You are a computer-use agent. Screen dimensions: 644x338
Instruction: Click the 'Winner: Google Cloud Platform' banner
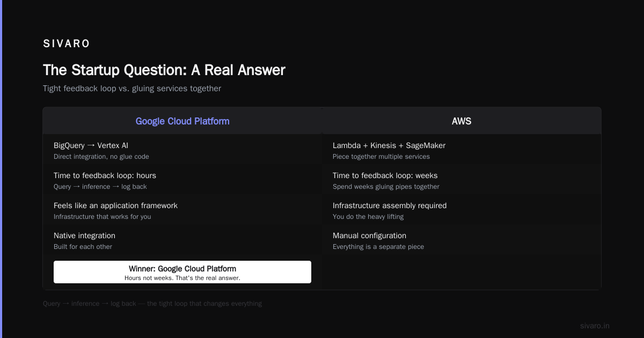[x=182, y=272]
